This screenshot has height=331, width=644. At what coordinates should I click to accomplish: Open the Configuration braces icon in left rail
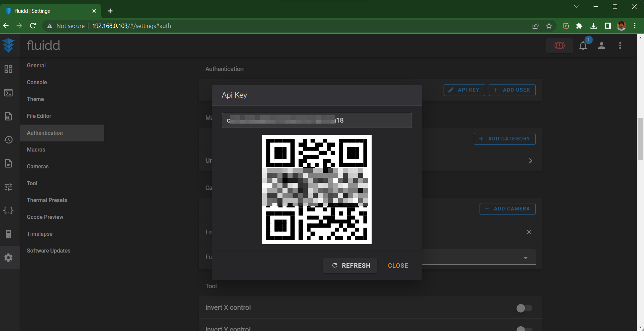tap(8, 210)
